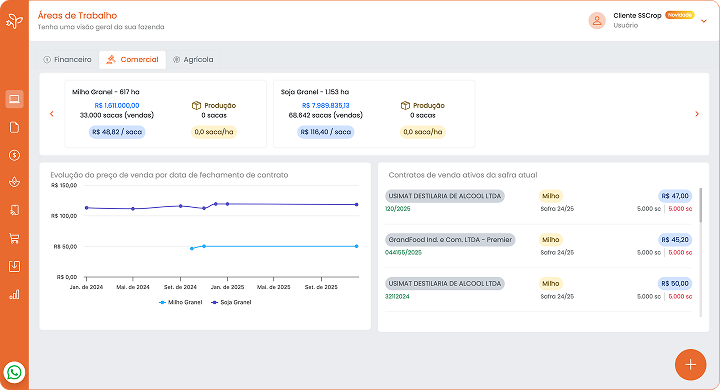Open WhatsApp support chat icon
The height and width of the screenshot is (390, 720).
pos(14,372)
